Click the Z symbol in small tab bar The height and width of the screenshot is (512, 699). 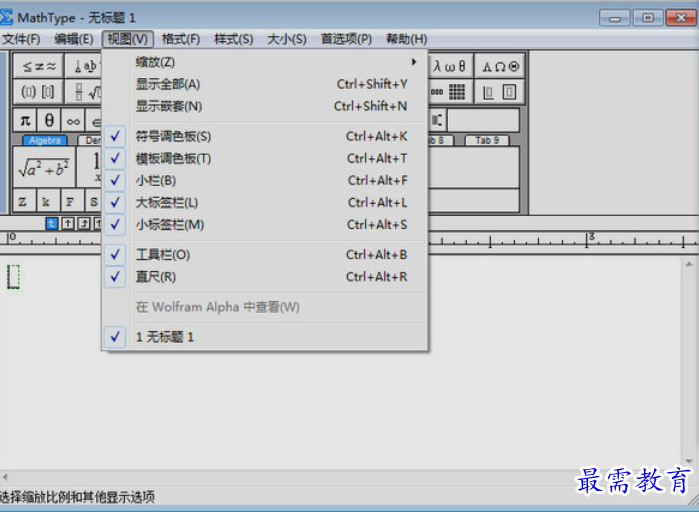[x=23, y=201]
